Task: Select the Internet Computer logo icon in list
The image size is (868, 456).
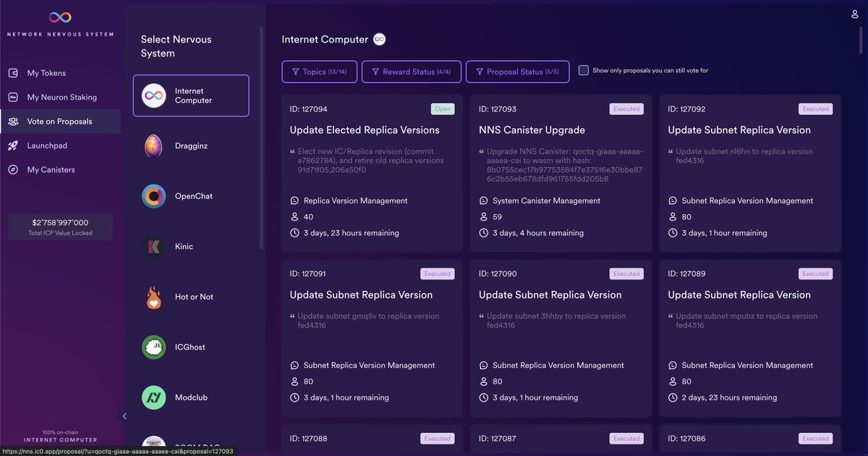Action: pyautogui.click(x=153, y=96)
